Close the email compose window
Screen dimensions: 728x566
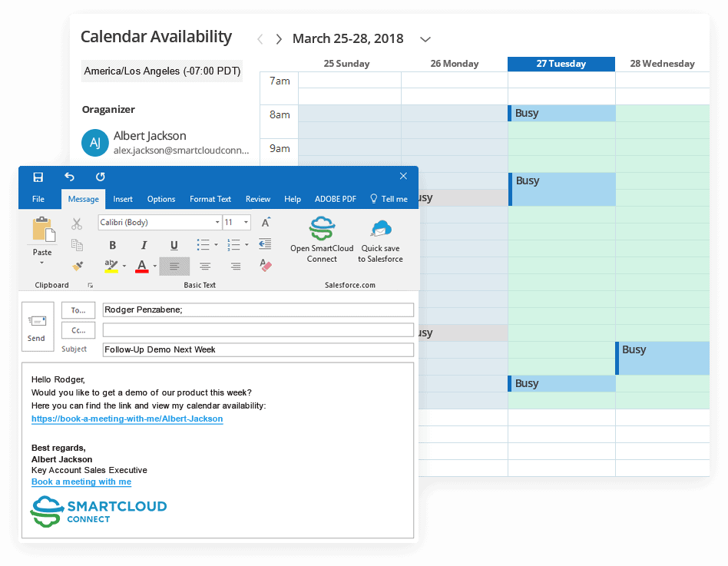coord(403,176)
